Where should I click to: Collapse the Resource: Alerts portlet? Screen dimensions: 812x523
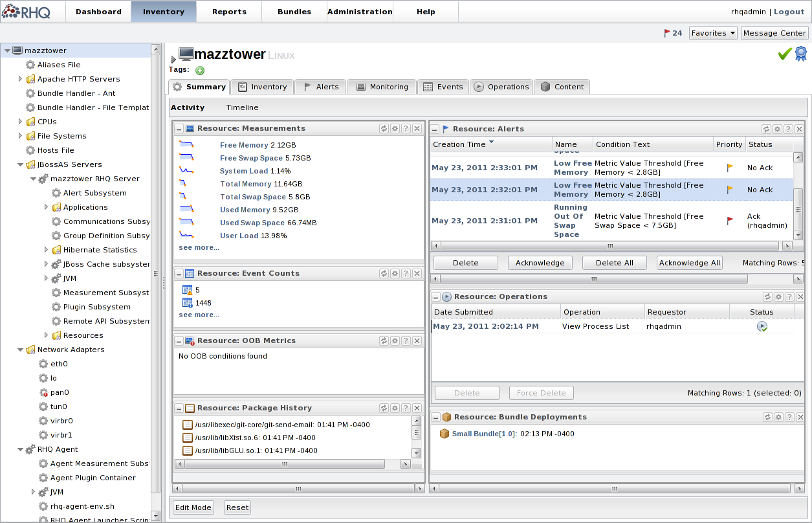point(434,129)
